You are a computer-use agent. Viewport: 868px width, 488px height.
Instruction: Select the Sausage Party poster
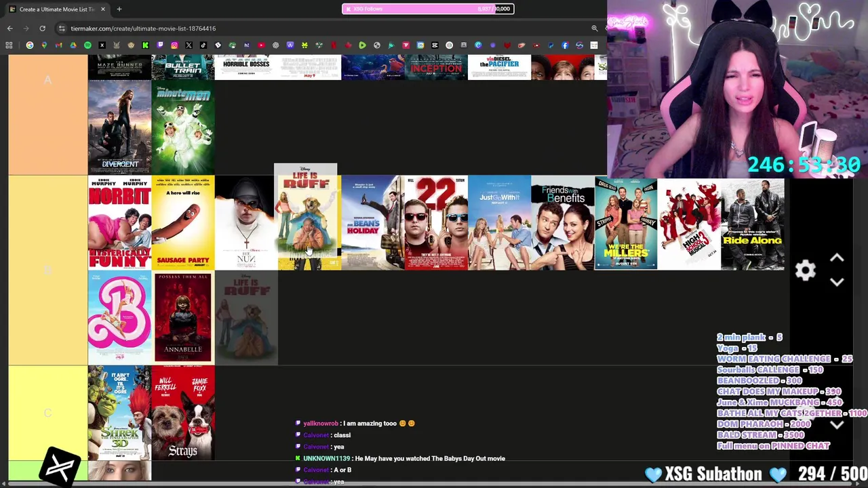183,222
